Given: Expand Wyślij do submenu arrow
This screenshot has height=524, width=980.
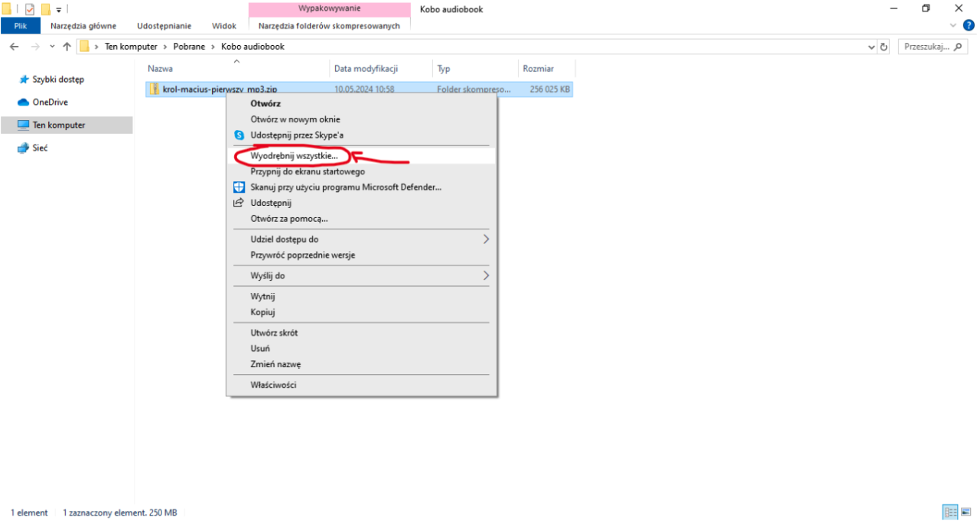Looking at the screenshot, I should (x=486, y=275).
